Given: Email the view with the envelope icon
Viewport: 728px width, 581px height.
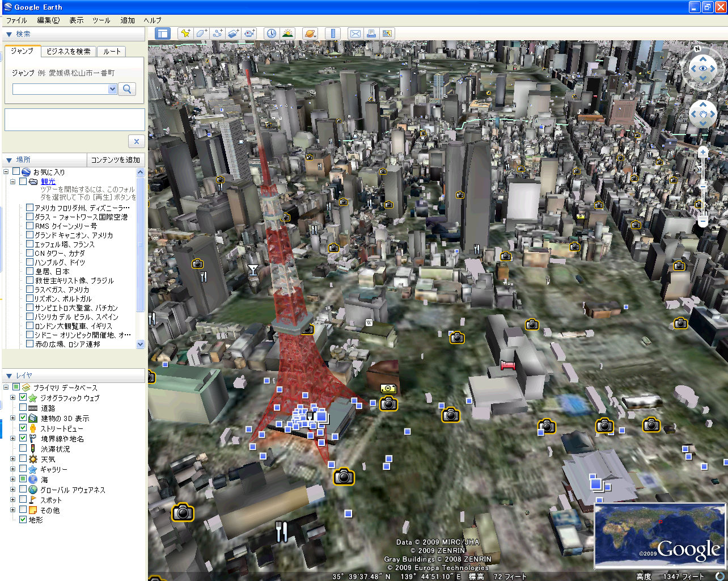Looking at the screenshot, I should [355, 33].
